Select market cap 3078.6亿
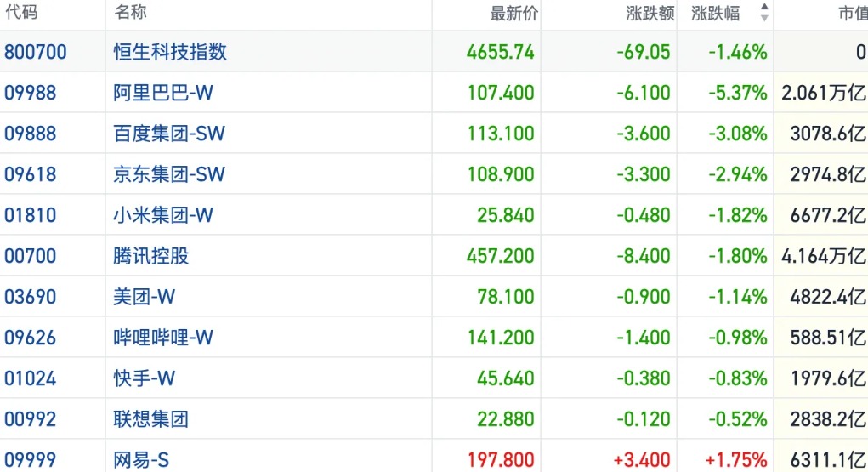The height and width of the screenshot is (472, 868). (x=828, y=134)
